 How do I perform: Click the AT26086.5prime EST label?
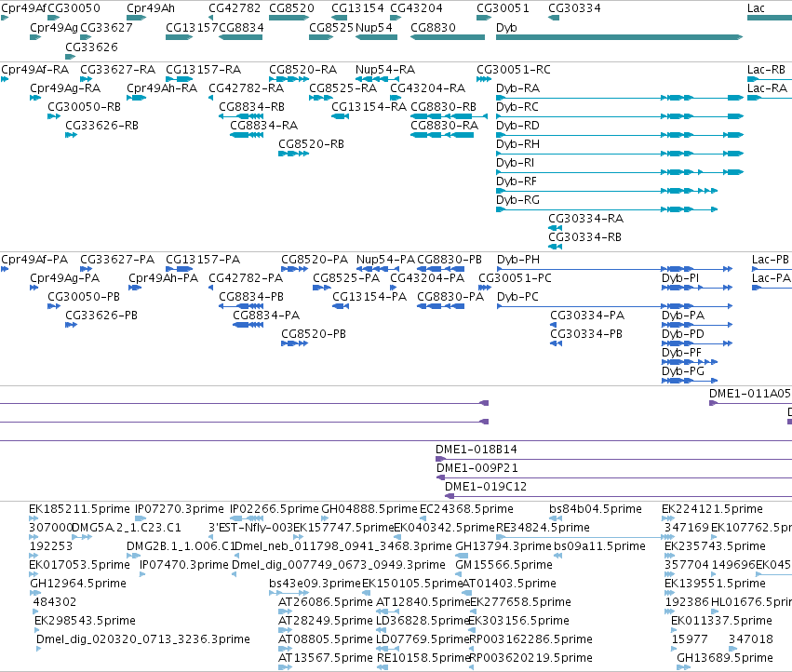point(326,602)
